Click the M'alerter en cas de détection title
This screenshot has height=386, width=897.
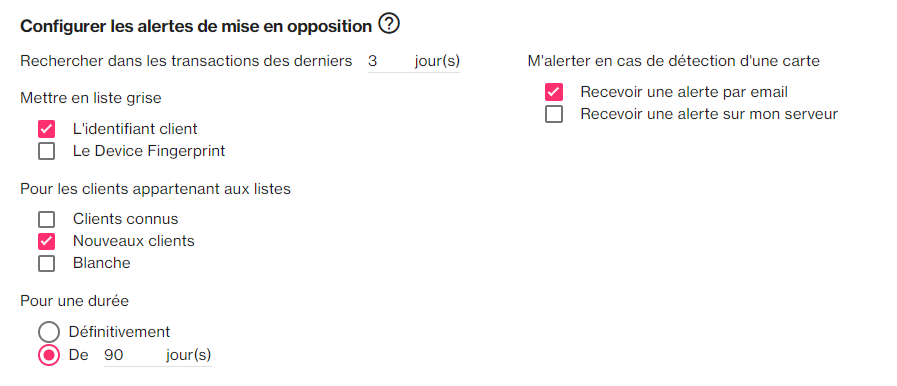(x=674, y=61)
